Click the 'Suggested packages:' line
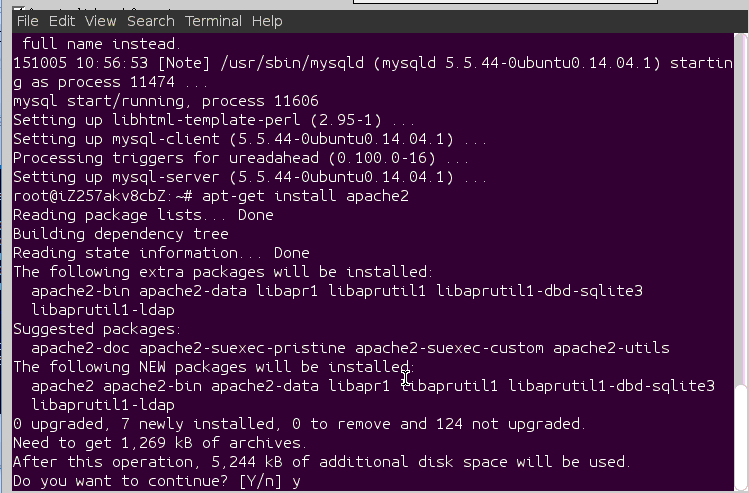This screenshot has height=493, width=749. [x=97, y=329]
